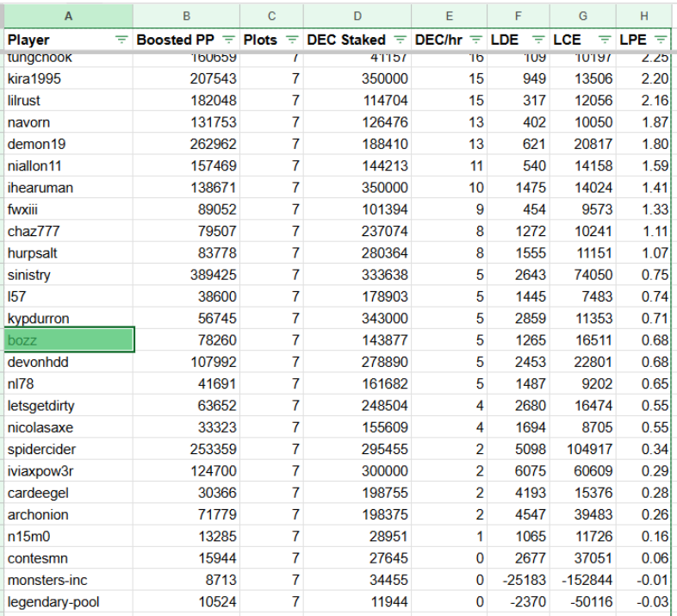Image resolution: width=677 pixels, height=616 pixels.
Task: Click LCE value 104917
Action: point(589,449)
